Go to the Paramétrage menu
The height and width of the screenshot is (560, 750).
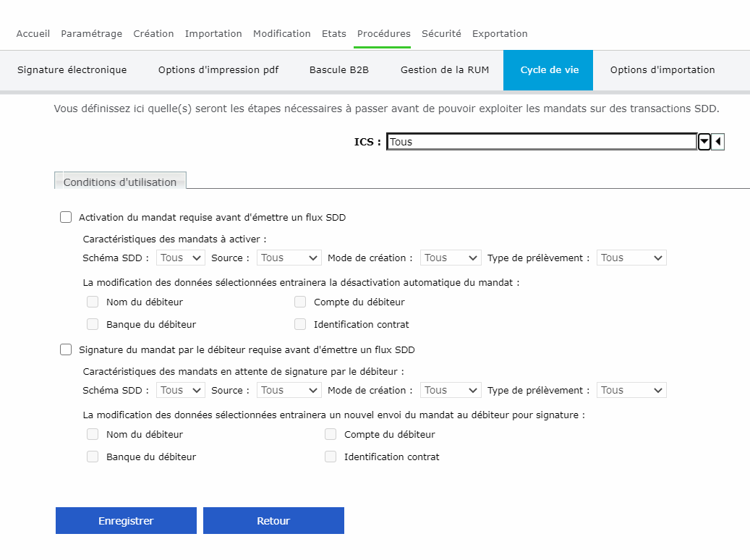point(92,33)
